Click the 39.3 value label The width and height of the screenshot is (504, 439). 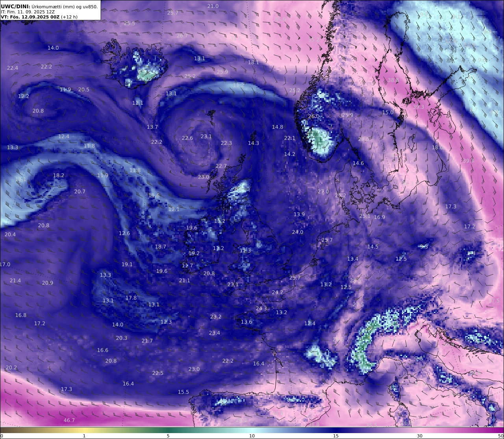coord(419,107)
